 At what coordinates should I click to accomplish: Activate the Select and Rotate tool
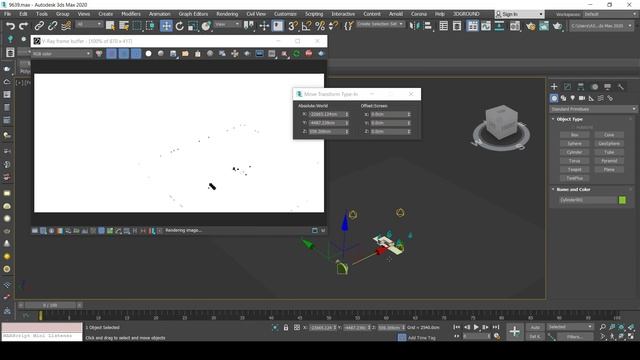[x=180, y=26]
